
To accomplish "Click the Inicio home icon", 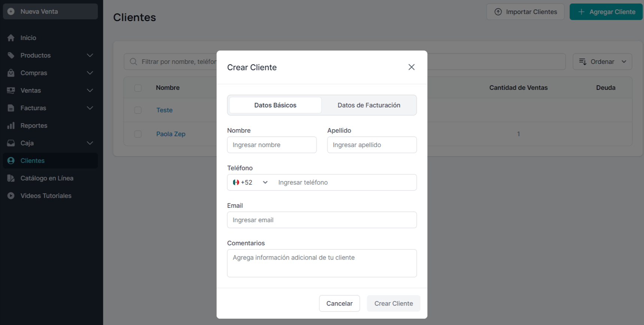I will point(11,38).
